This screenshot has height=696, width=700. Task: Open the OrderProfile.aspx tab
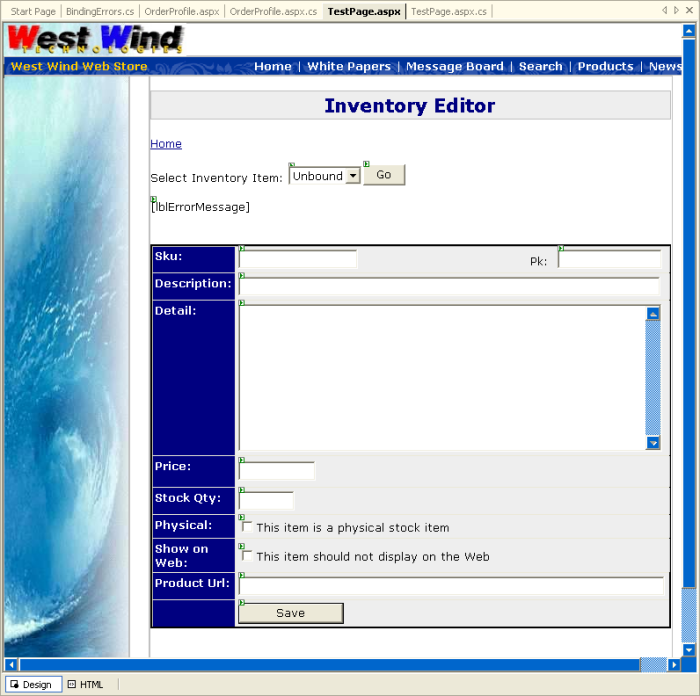(x=181, y=11)
